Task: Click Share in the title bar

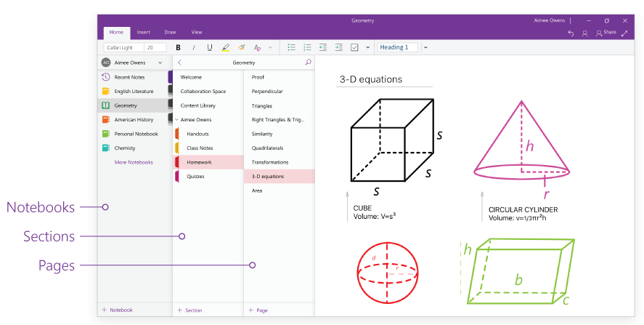Action: click(x=606, y=33)
